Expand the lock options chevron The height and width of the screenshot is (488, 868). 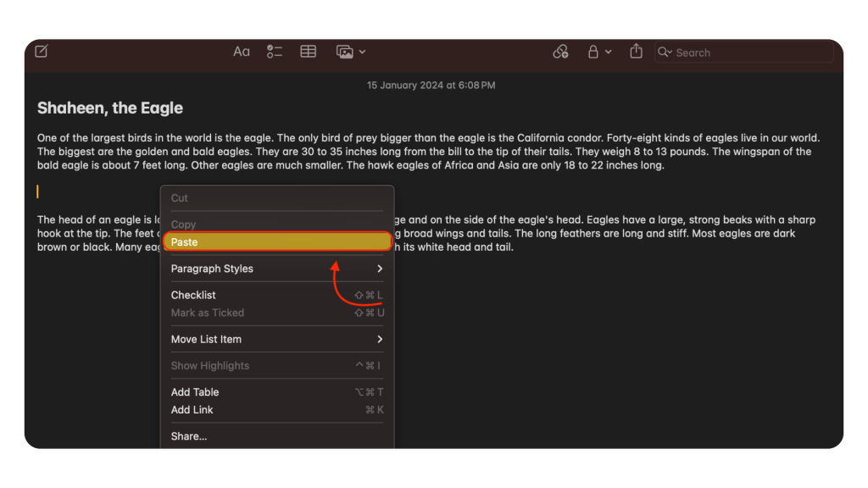(609, 52)
